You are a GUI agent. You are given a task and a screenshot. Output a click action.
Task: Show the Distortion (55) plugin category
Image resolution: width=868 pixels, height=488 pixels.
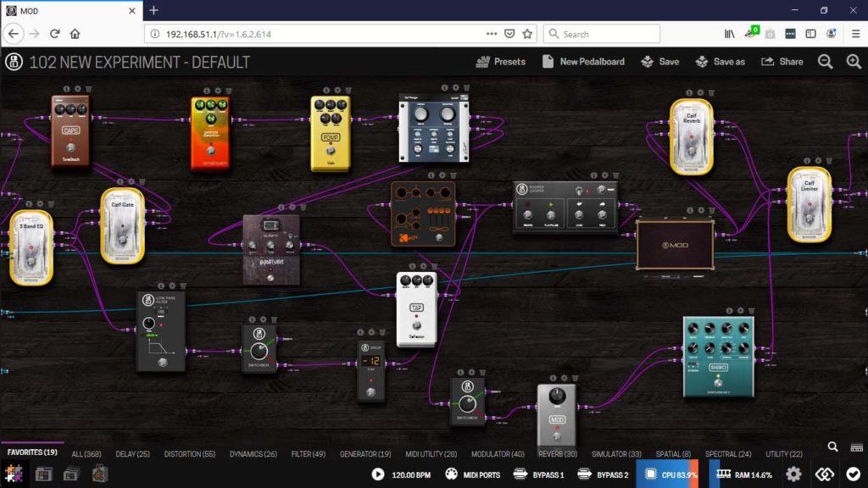click(190, 454)
